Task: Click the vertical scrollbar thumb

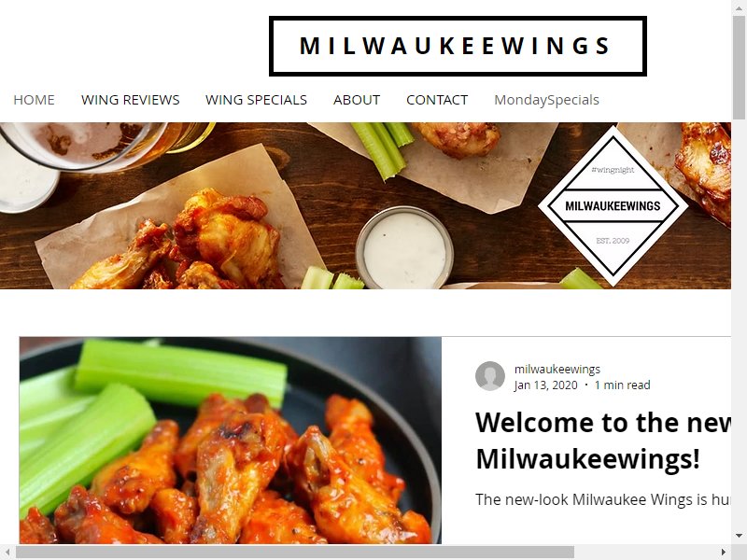Action: (739, 65)
